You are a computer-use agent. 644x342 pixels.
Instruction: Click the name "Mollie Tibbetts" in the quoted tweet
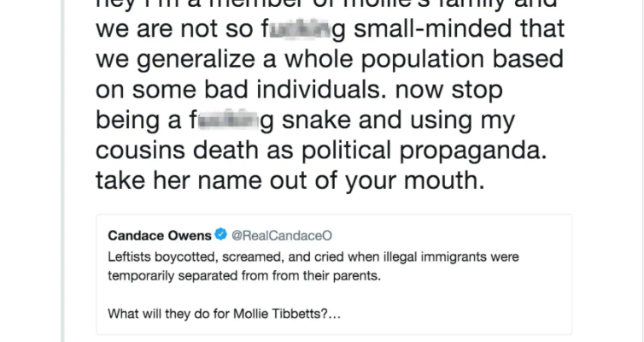[280, 314]
